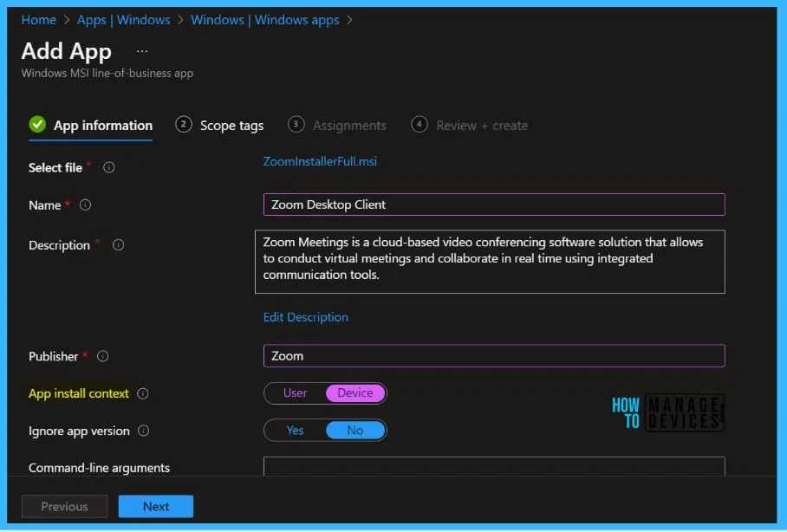Image resolution: width=787 pixels, height=532 pixels.
Task: Show info tooltip for Select file
Action: click(x=109, y=167)
